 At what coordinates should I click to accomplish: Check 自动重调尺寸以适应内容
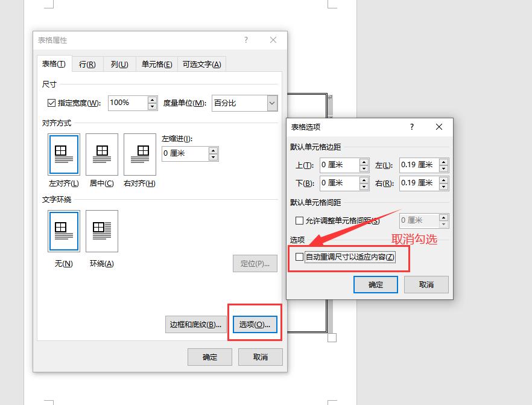click(x=299, y=258)
